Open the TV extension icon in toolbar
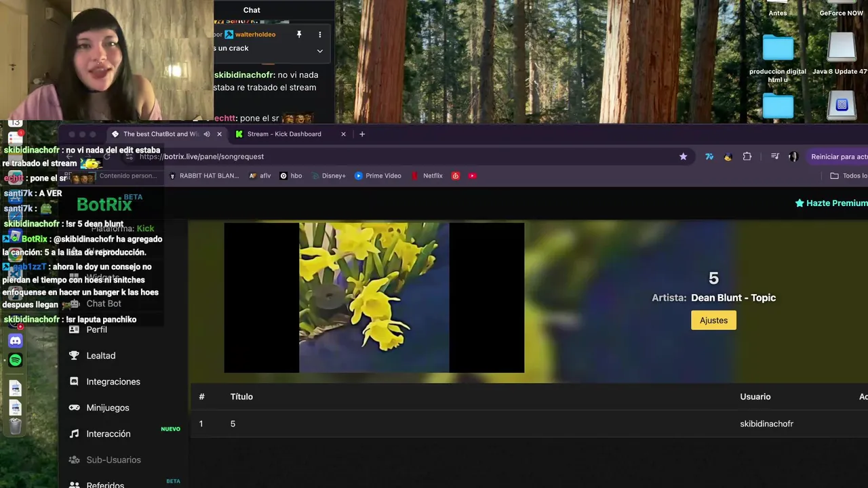The image size is (868, 488). click(709, 157)
